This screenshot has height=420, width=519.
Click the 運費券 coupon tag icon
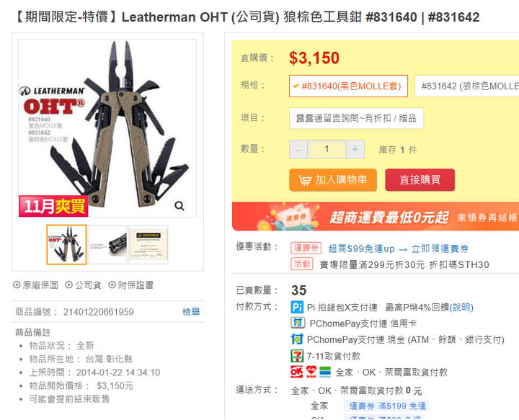(x=306, y=248)
